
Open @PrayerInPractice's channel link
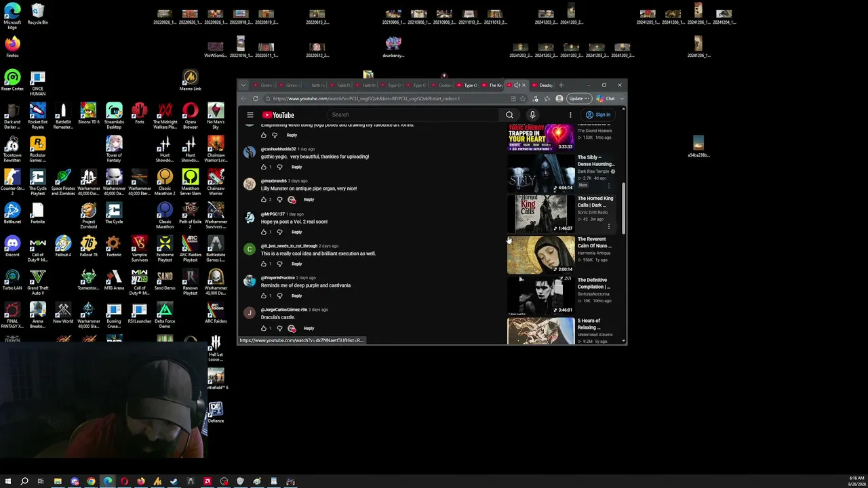click(278, 278)
